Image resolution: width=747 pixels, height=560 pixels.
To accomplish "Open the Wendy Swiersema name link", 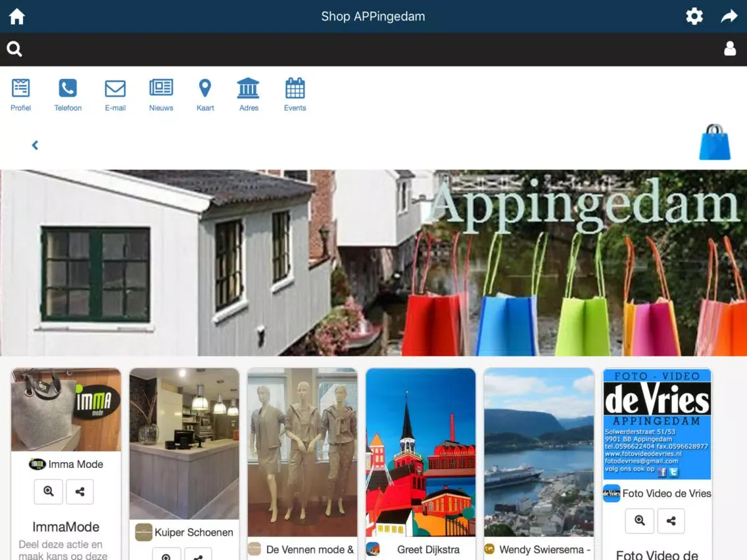I will pyautogui.click(x=544, y=549).
